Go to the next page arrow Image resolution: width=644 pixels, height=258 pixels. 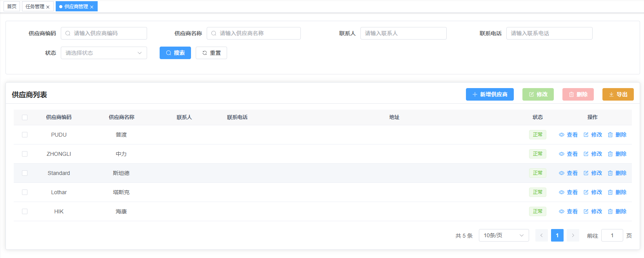(x=573, y=235)
